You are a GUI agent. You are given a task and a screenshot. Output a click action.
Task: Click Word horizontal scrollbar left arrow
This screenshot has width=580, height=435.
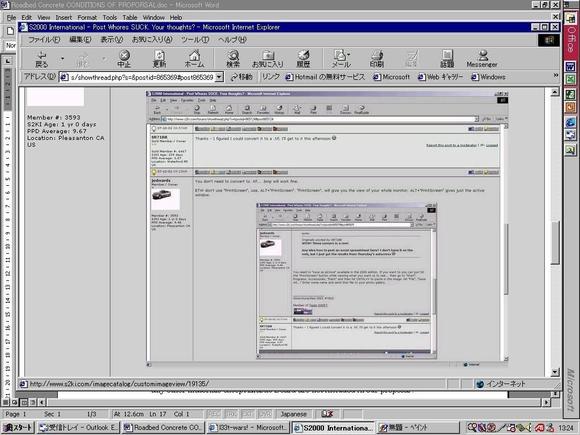pyautogui.click(x=43, y=402)
